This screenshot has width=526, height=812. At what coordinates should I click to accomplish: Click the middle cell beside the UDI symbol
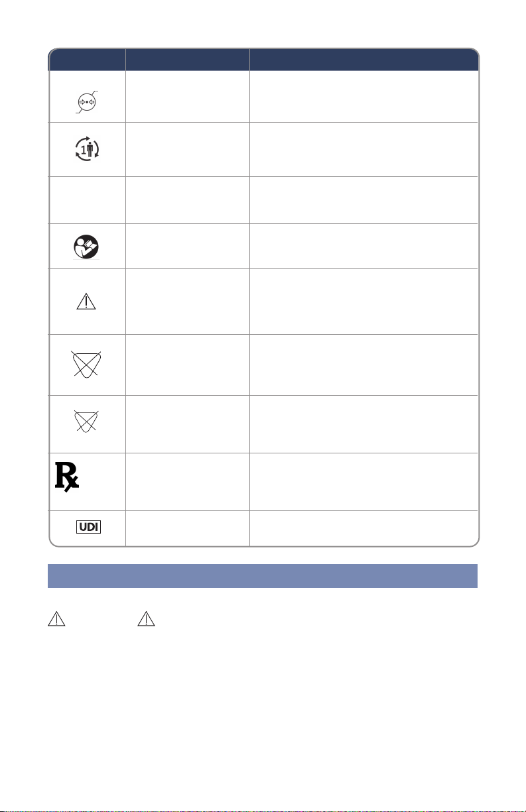coord(188,528)
